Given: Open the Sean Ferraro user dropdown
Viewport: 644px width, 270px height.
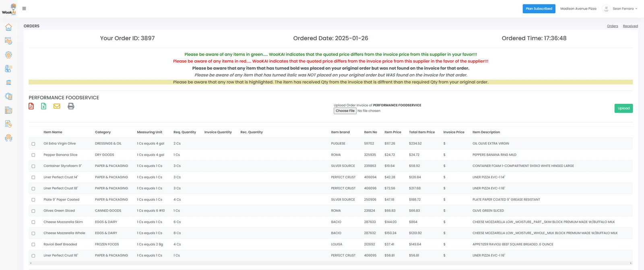Looking at the screenshot, I should [625, 8].
